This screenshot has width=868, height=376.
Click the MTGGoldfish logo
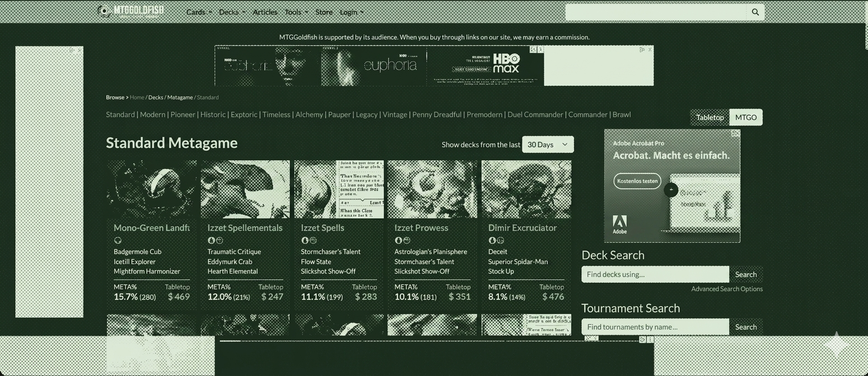click(x=130, y=11)
